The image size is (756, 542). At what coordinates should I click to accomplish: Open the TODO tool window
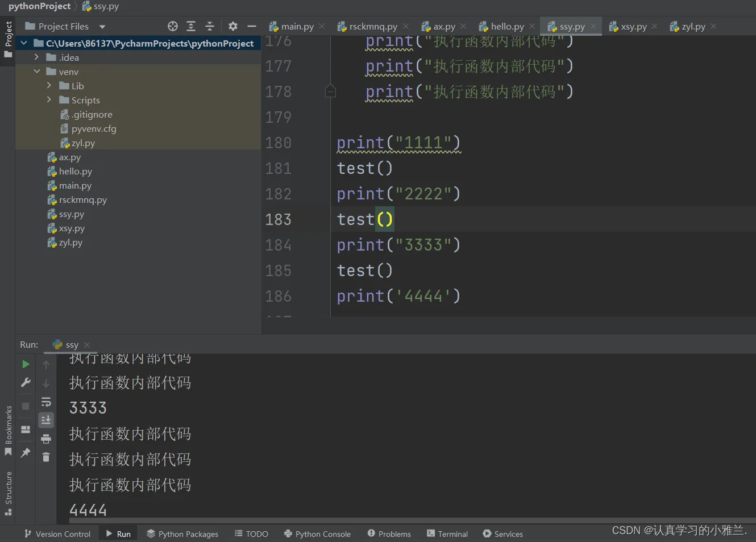point(251,534)
